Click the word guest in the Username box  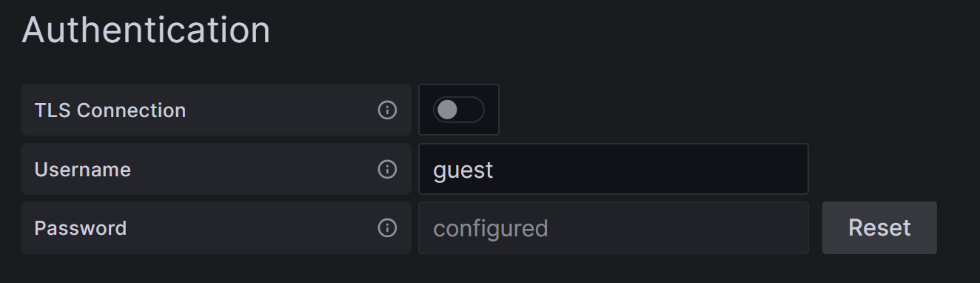point(463,170)
